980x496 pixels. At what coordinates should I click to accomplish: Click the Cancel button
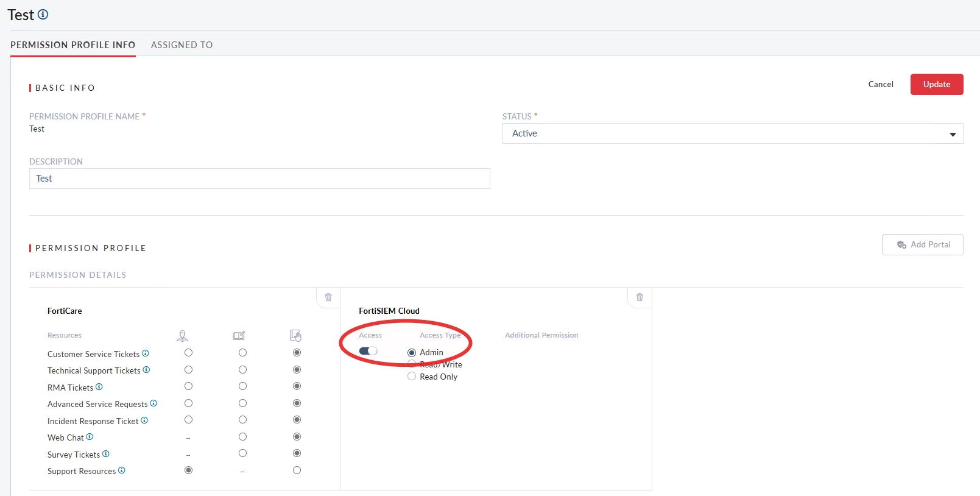click(x=881, y=85)
